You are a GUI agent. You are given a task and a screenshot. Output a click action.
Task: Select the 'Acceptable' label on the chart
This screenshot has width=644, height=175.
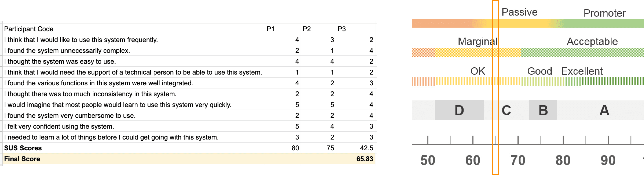pyautogui.click(x=592, y=42)
